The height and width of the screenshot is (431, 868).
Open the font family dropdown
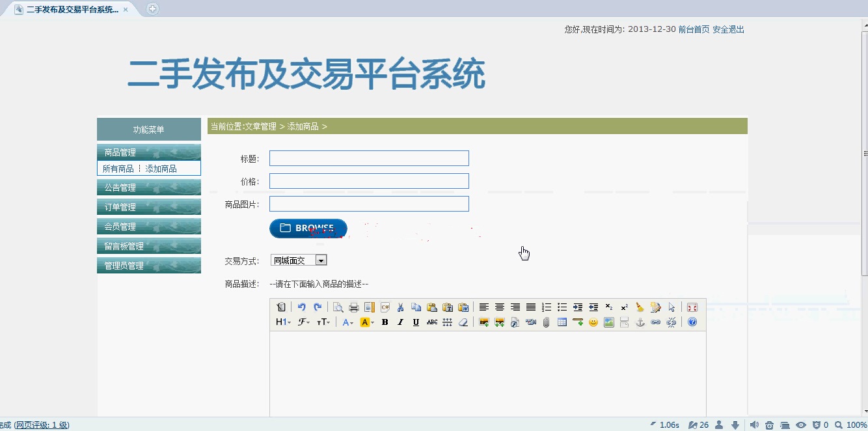[x=304, y=322]
